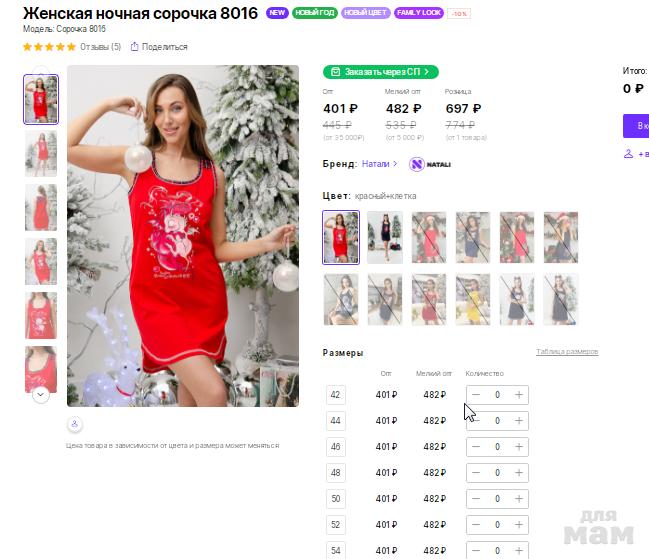Open Таблица размеров size chart link
649x559 pixels.
click(567, 352)
